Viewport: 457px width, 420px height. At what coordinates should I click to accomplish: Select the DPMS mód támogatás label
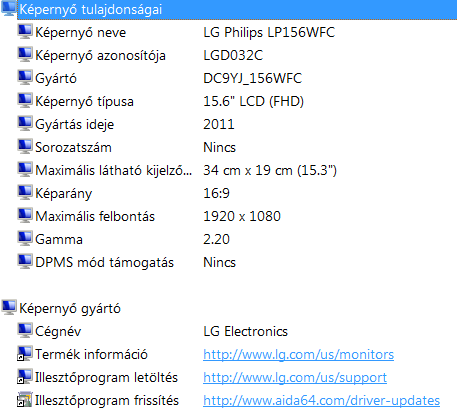[x=105, y=263]
